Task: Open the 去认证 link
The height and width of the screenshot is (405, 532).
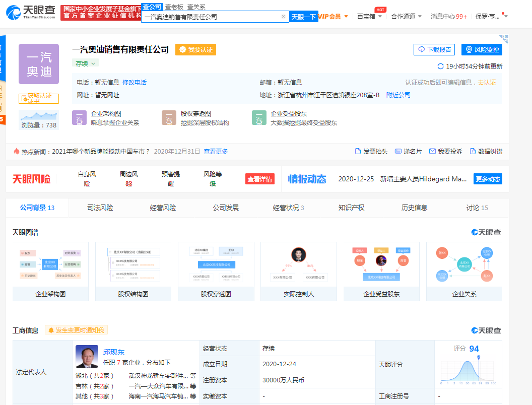Action: click(487, 83)
